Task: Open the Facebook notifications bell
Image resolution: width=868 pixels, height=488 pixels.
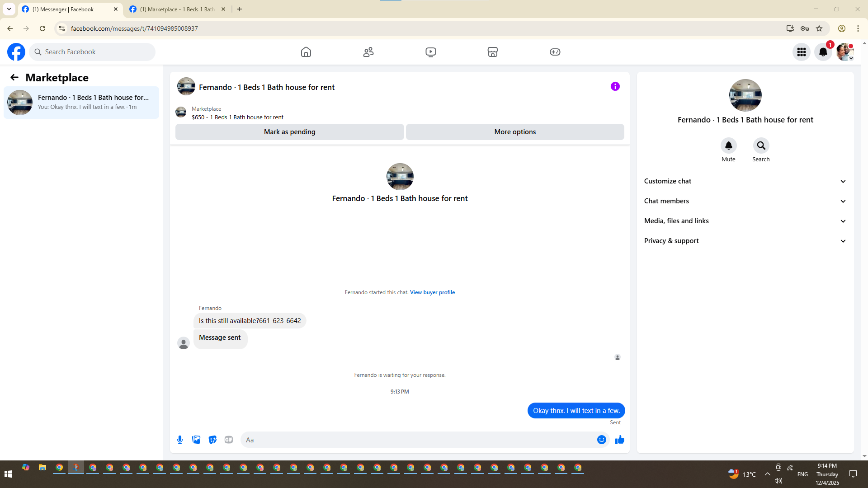Action: click(x=823, y=52)
